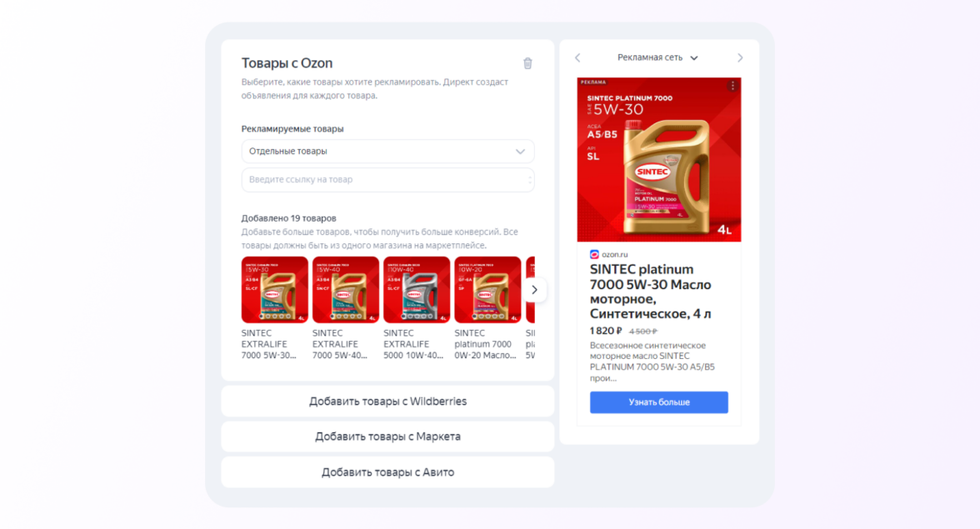Expand the Отдельные товары dropdown
Screen dimensions: 980x529
click(x=387, y=151)
